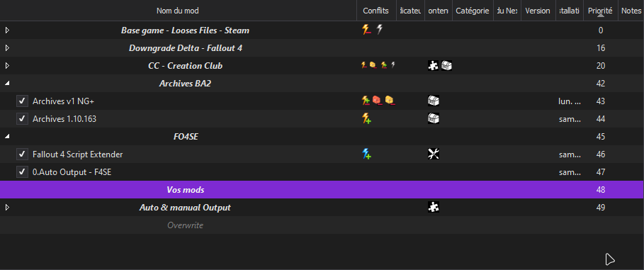The height and width of the screenshot is (270, 644).
Task: Select the Downgrade Delta - Fallout 4 separator
Action: pos(322,48)
